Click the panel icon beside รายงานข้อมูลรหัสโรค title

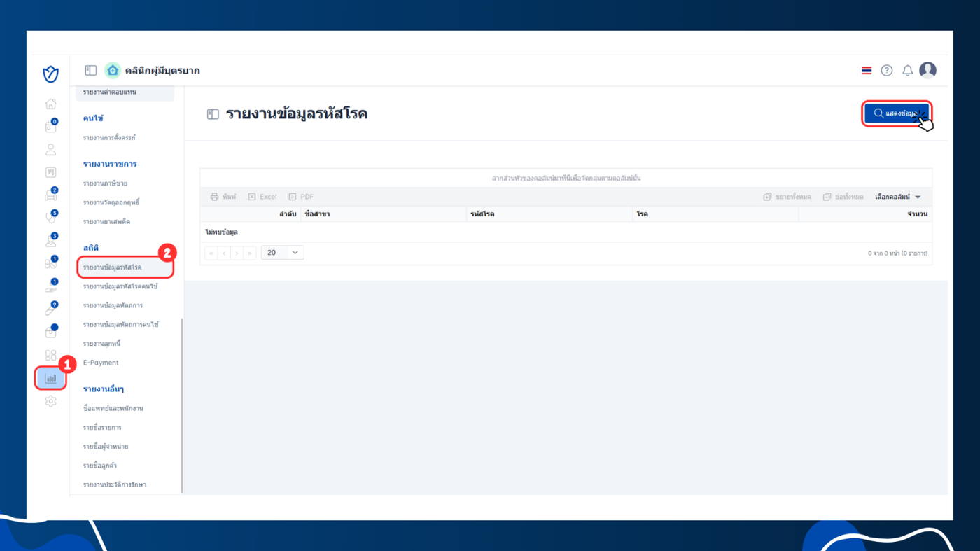(x=213, y=114)
